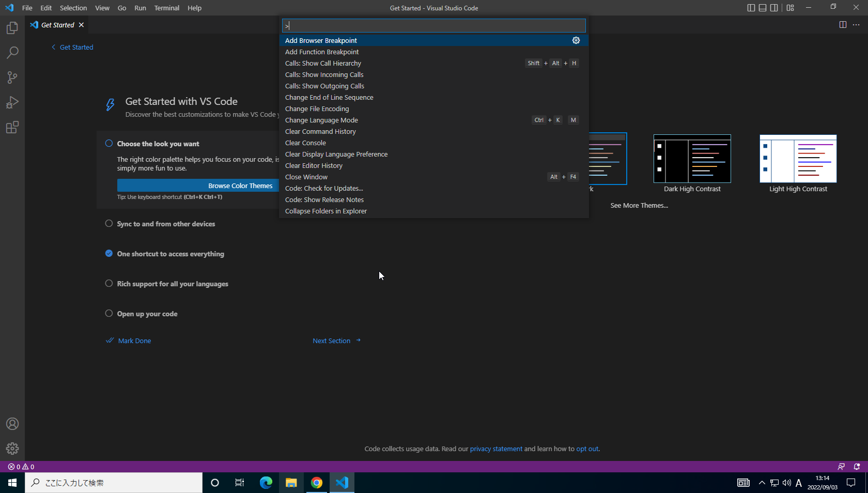Select 'One shortcut to access everything' step
The image size is (868, 493).
171,254
